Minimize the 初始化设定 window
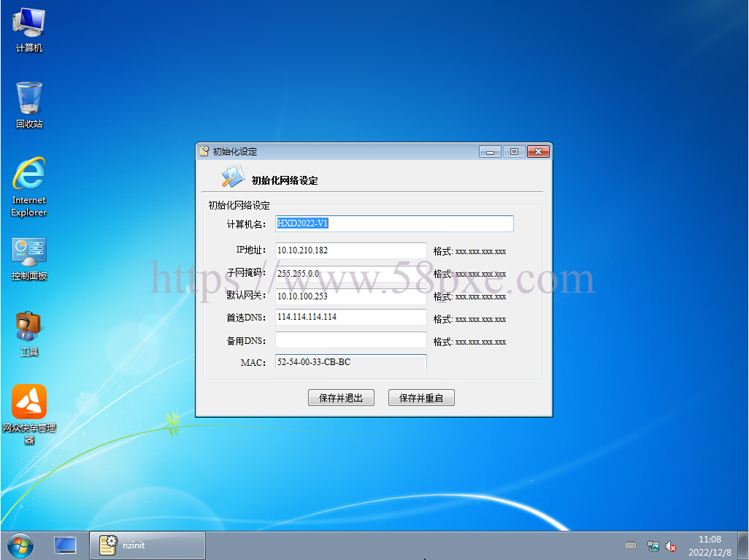Image resolution: width=749 pixels, height=560 pixels. pos(490,152)
